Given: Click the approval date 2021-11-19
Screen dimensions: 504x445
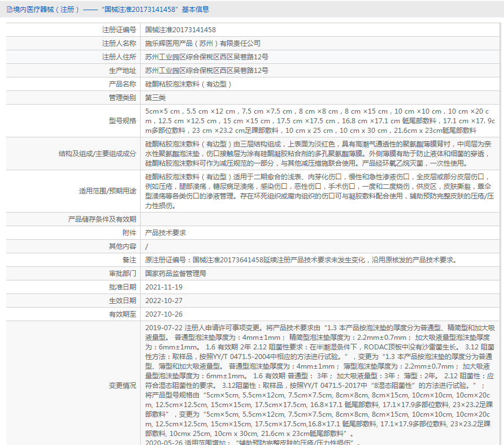Looking at the screenshot, I should [164, 287].
